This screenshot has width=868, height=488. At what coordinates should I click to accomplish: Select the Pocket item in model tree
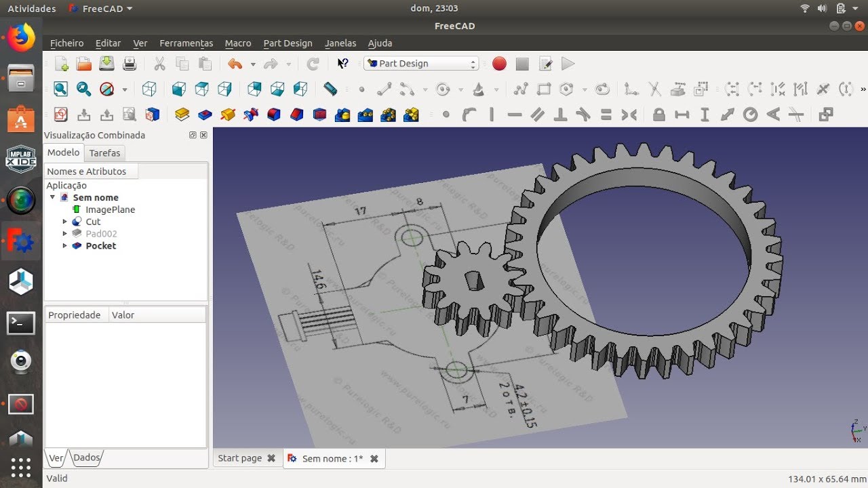pos(100,246)
